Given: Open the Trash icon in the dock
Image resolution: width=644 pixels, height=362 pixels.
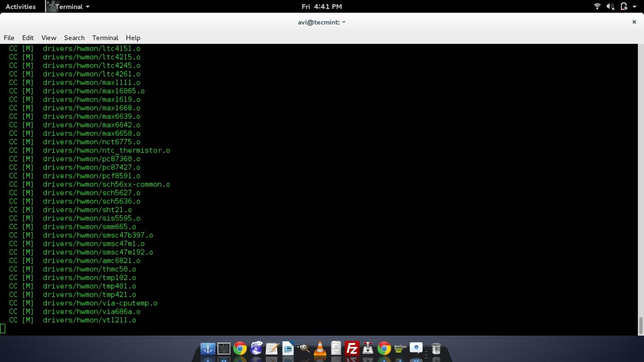Looking at the screenshot, I should [x=436, y=349].
